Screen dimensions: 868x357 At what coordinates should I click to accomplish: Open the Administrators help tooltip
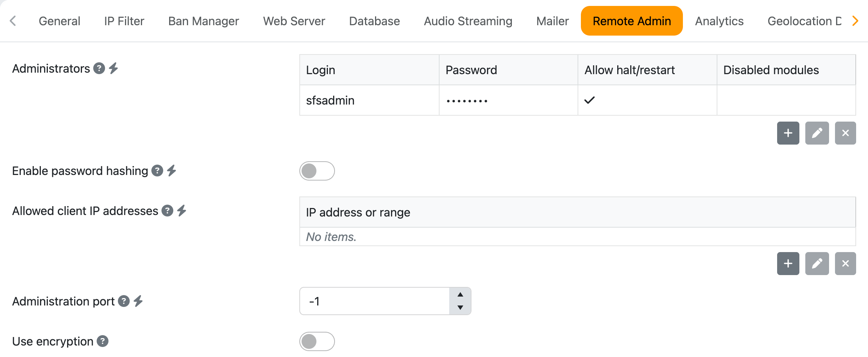(99, 68)
